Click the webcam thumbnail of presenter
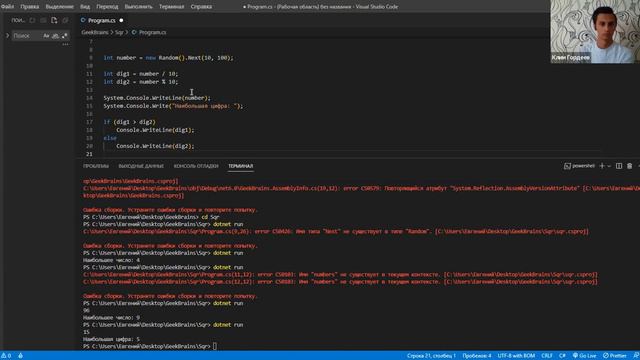The image size is (640, 360). pyautogui.click(x=595, y=31)
